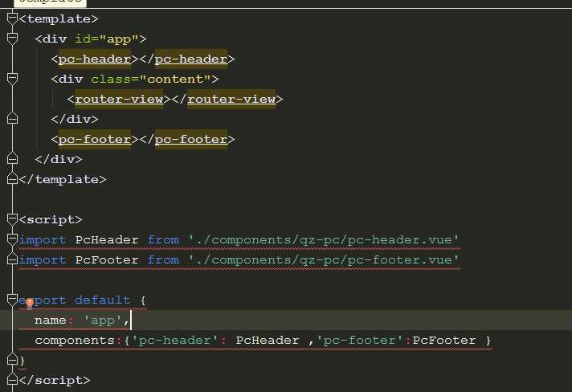Click the 'name' property key
The height and width of the screenshot is (392, 572).
(x=51, y=321)
